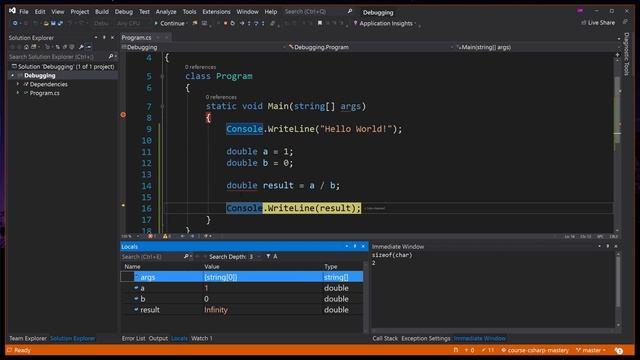Open the Extensions menu

216,11
